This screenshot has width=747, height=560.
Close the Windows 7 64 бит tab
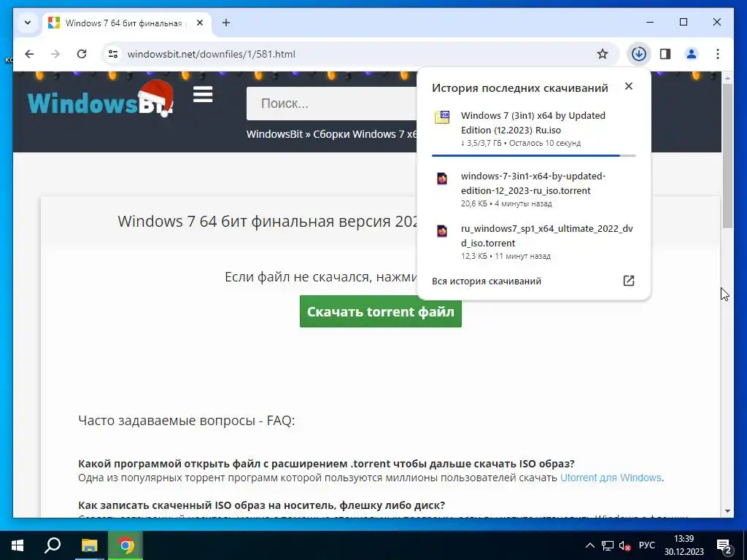pyautogui.click(x=200, y=23)
